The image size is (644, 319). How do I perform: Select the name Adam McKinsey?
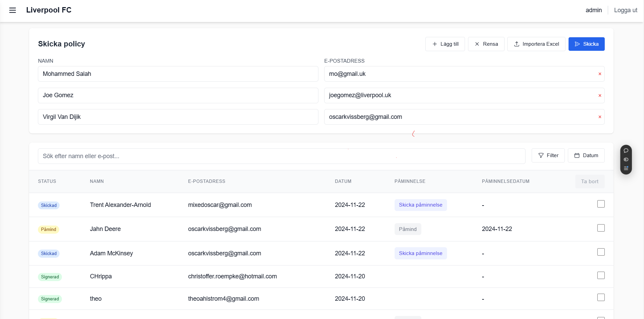(x=111, y=253)
